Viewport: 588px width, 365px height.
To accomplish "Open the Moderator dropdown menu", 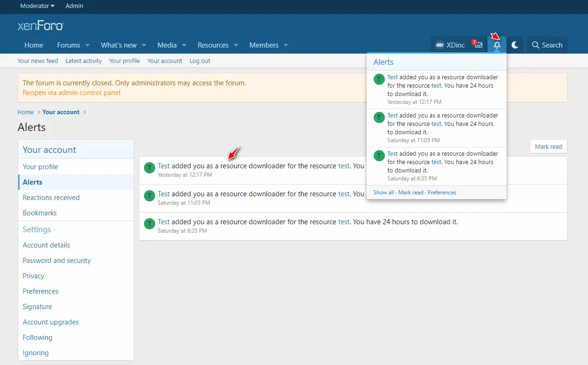I will [x=37, y=6].
